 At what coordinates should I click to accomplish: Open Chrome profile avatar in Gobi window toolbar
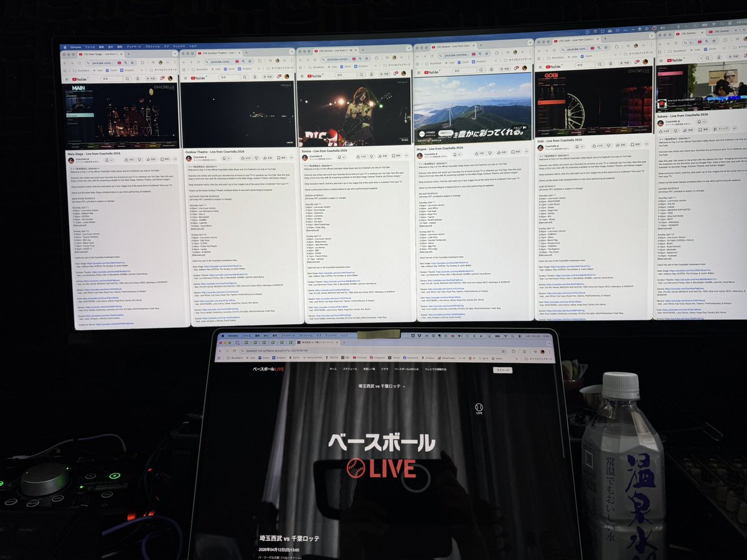click(636, 46)
